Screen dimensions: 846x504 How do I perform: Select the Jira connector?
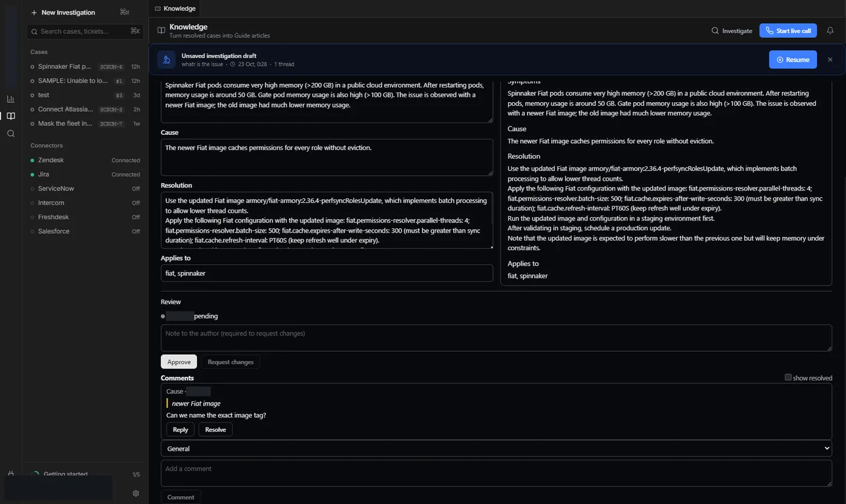(85, 175)
